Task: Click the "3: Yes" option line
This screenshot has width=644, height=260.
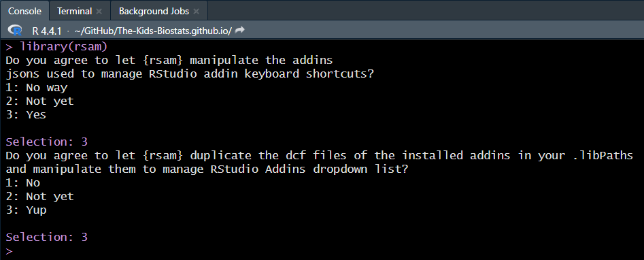Action: click(x=26, y=114)
